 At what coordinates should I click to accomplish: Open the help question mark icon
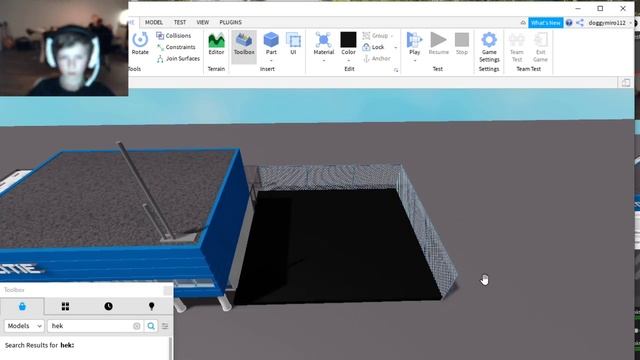(x=569, y=23)
